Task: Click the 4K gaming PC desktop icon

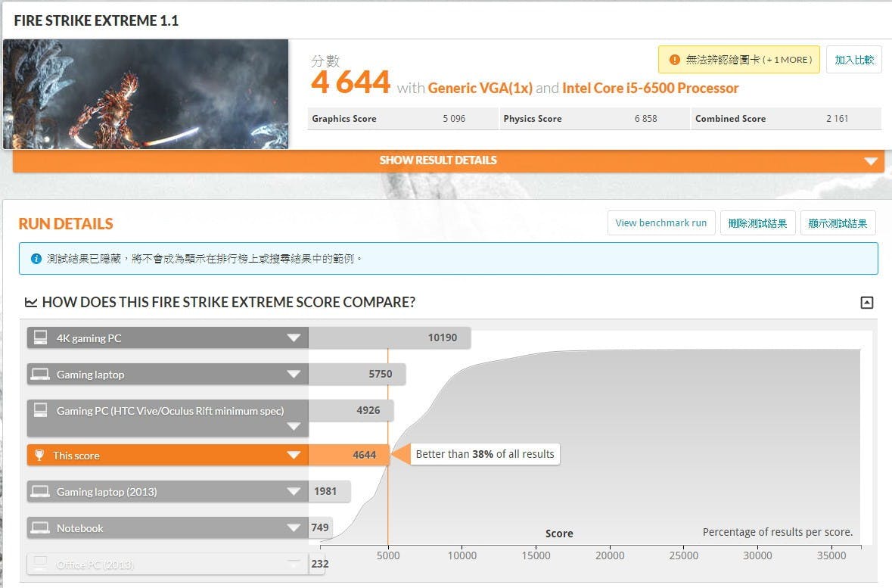Action: (x=41, y=338)
